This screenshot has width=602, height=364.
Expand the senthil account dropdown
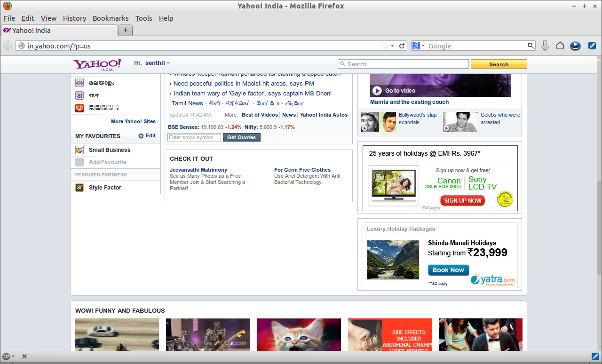click(168, 63)
